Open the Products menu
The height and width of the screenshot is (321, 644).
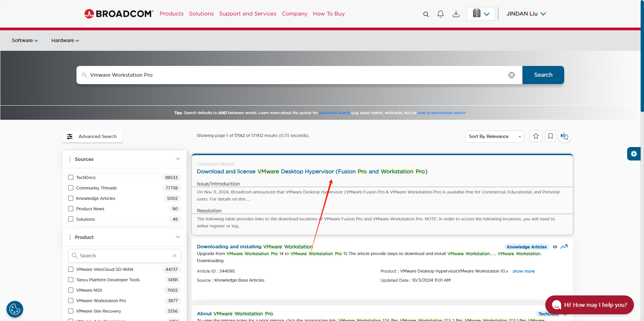pyautogui.click(x=171, y=14)
